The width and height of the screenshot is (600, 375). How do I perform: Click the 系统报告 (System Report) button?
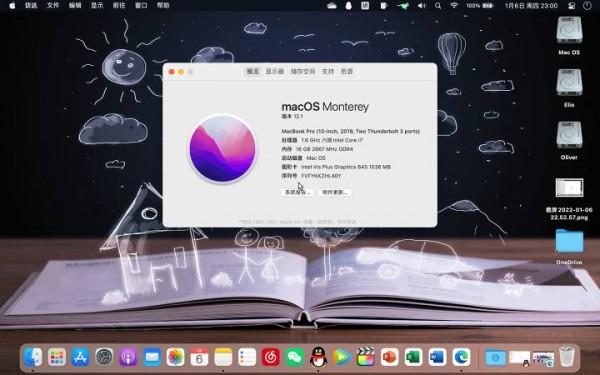(298, 192)
